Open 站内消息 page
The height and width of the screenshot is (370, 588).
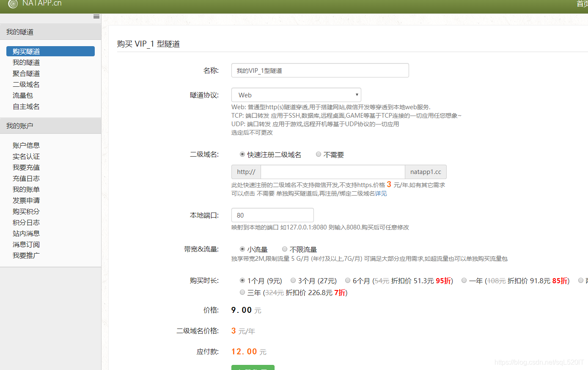click(26, 233)
